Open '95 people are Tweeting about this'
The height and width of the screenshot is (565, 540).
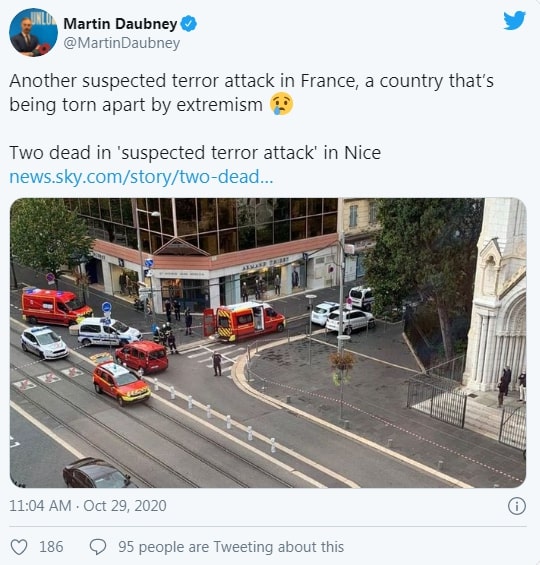(231, 547)
